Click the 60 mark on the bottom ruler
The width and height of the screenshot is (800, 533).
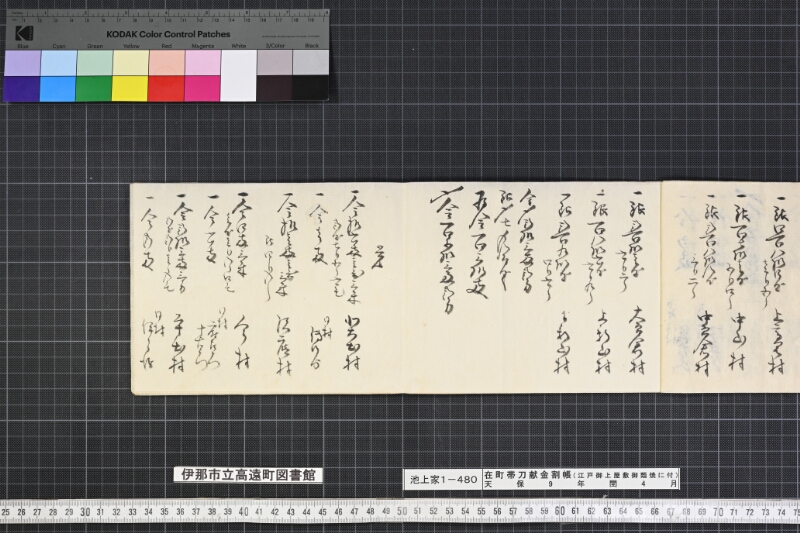[x=560, y=511]
